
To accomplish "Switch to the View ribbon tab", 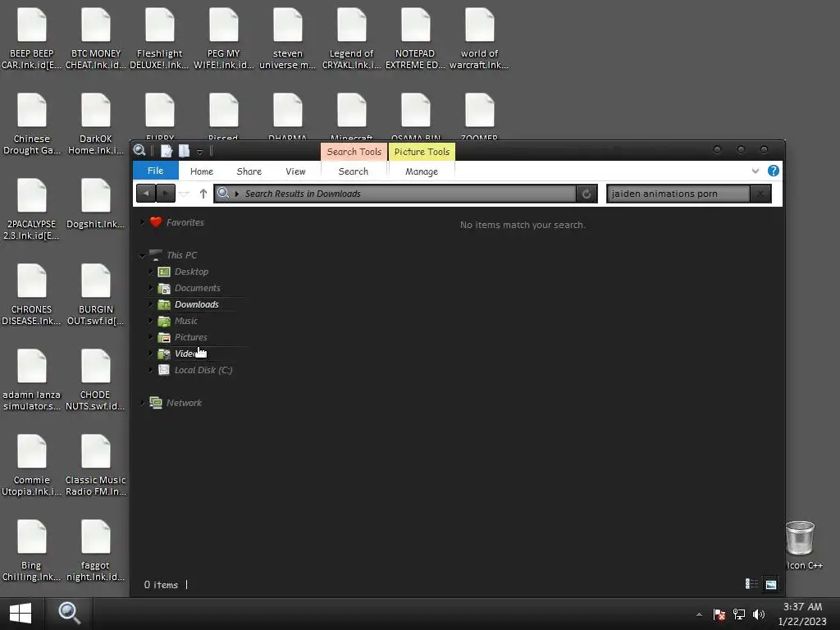I will coord(295,171).
